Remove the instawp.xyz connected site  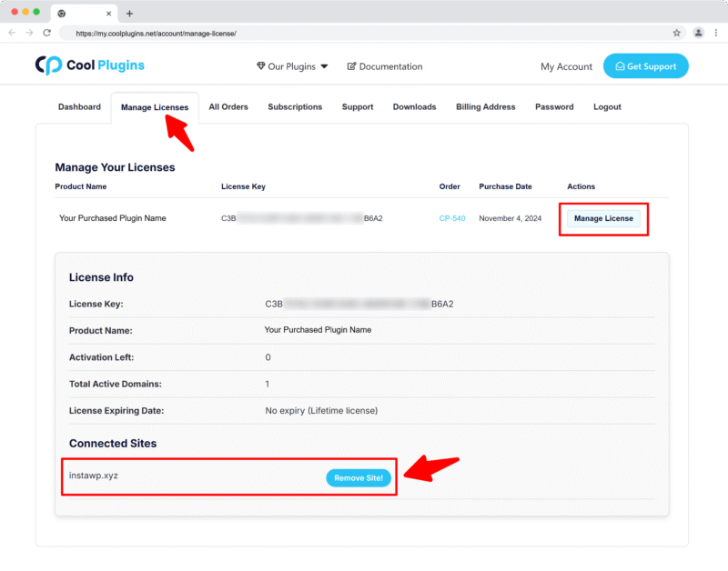click(359, 478)
